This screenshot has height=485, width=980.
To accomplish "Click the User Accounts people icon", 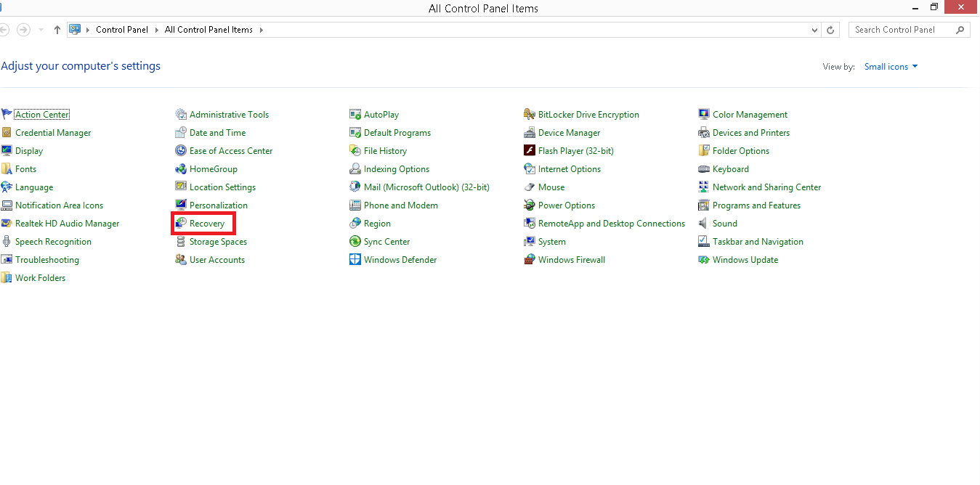I will point(181,259).
